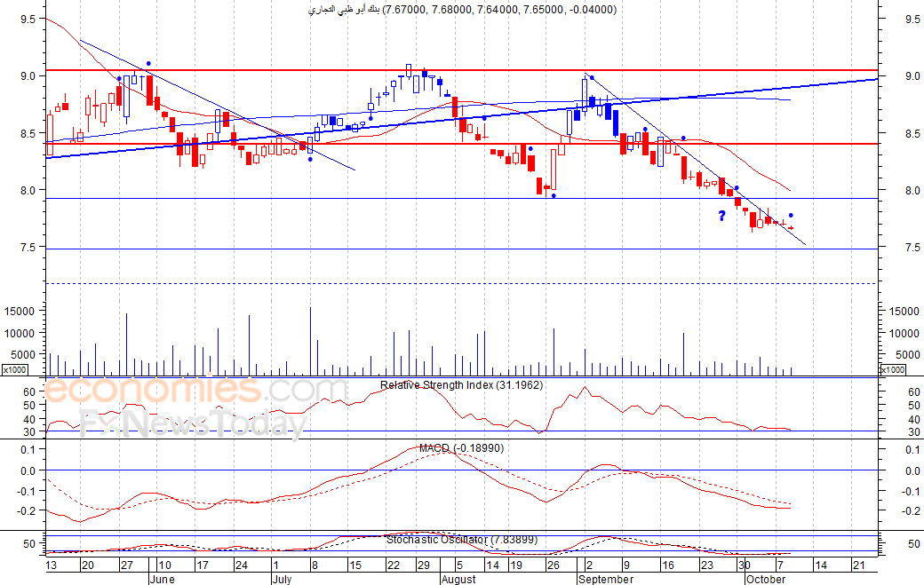Click the chart title with price values
Viewport: 924px width, 585px height.
[463, 10]
